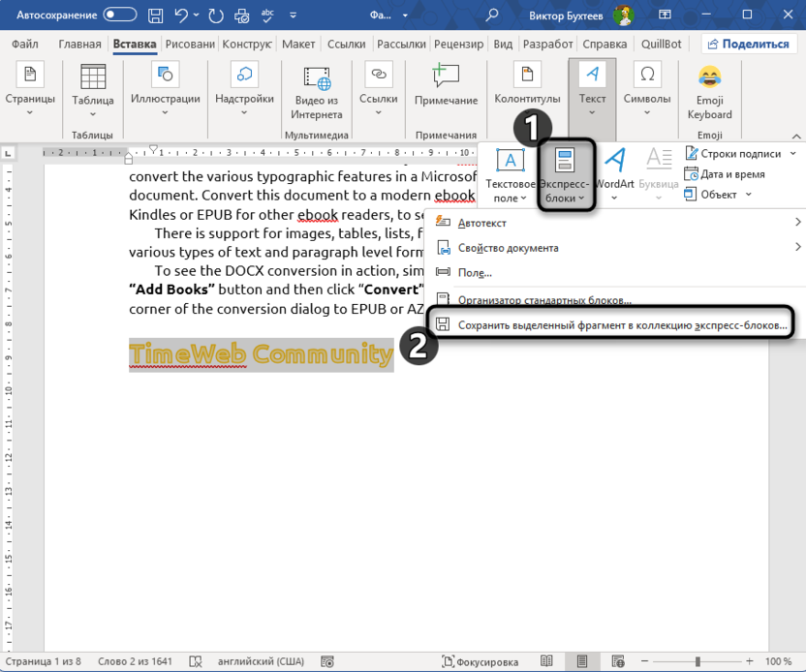Image resolution: width=806 pixels, height=672 pixels.
Task: Toggle the Автосохранение switch
Action: [x=120, y=15]
